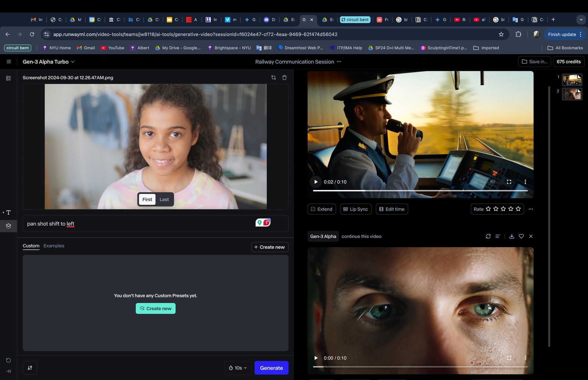Open browser extensions puzzle icon

pos(518,34)
